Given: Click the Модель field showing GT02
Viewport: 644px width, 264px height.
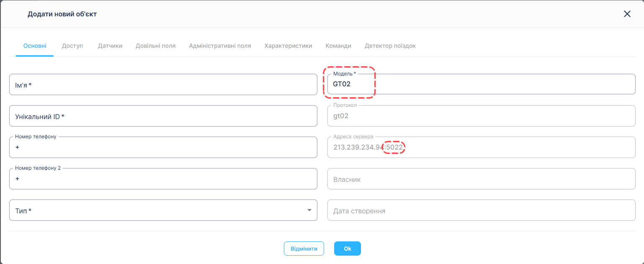Looking at the screenshot, I should click(481, 84).
